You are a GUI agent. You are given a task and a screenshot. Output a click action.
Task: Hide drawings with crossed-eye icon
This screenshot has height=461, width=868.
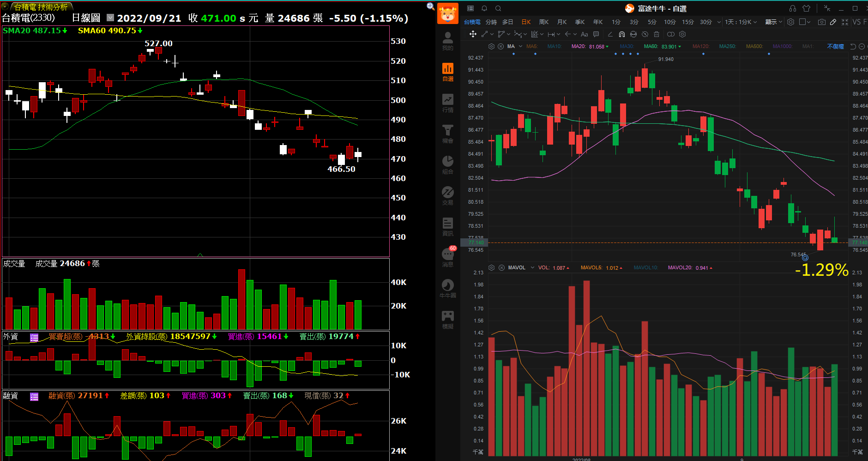[x=645, y=34]
